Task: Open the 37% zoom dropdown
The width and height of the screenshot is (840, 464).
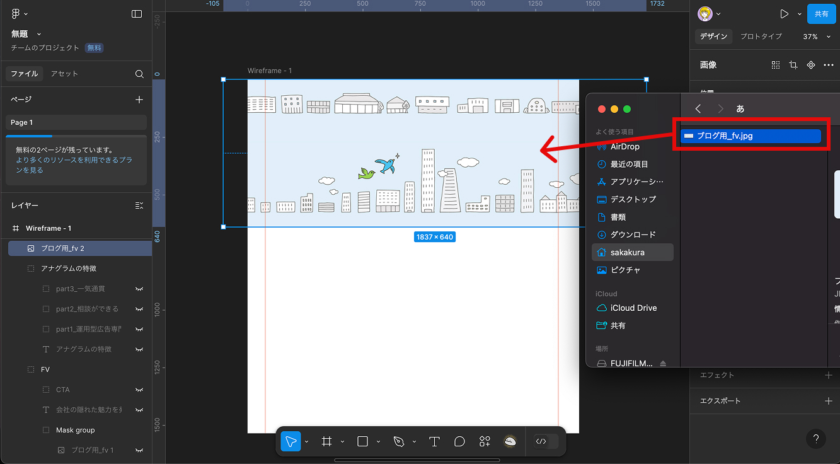Action: [814, 36]
